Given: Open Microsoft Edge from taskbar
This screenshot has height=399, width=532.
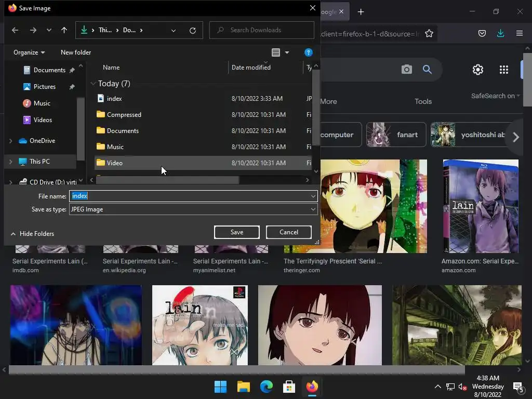Looking at the screenshot, I should [x=267, y=387].
